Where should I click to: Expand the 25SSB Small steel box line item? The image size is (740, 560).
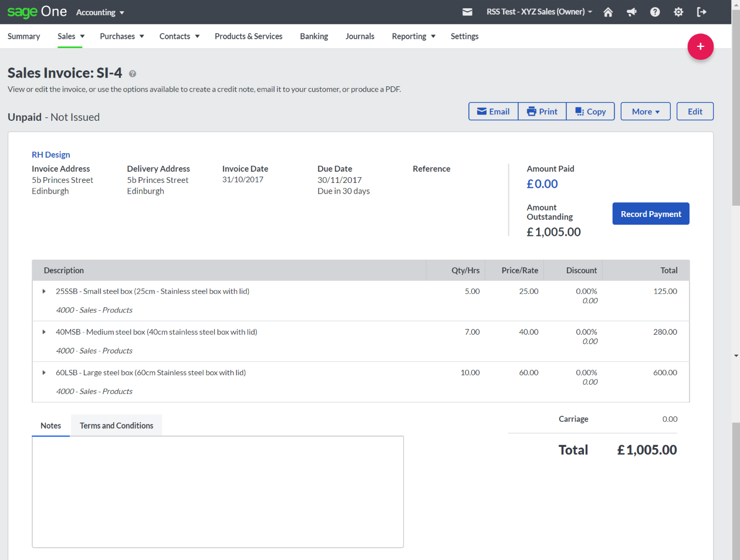(x=43, y=291)
